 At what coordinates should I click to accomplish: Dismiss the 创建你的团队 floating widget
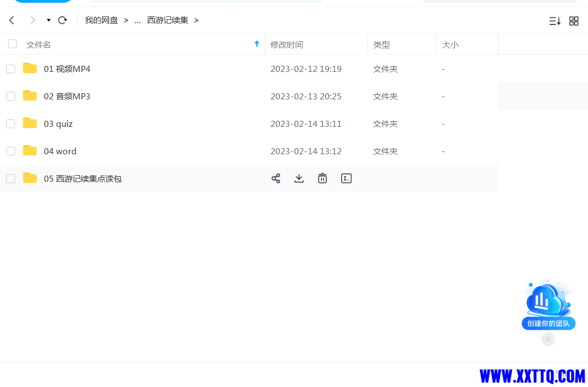549,339
